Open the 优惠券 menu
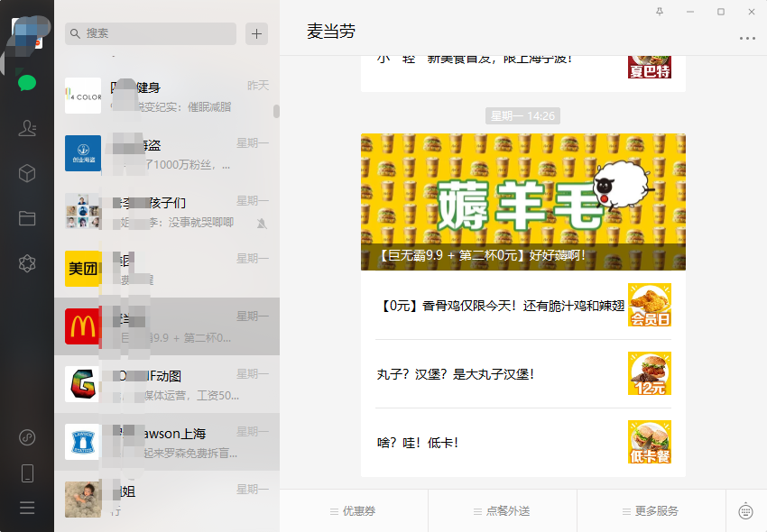767x532 pixels. 353,511
